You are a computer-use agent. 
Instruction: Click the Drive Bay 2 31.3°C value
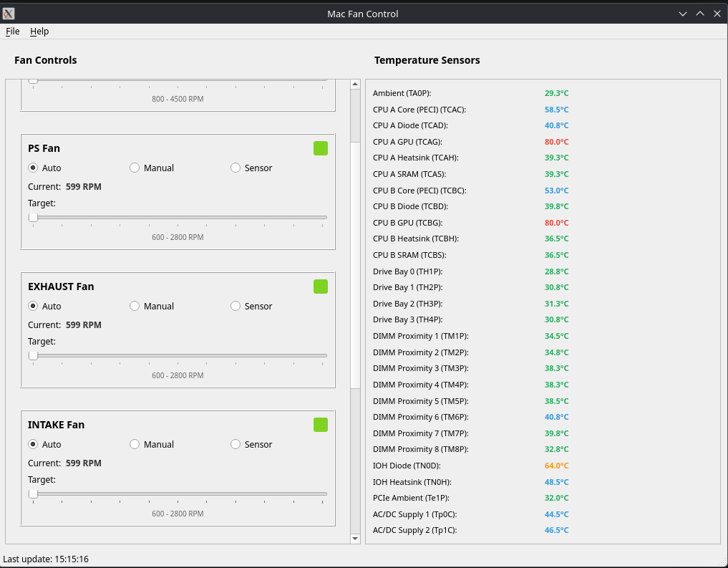[x=557, y=304]
